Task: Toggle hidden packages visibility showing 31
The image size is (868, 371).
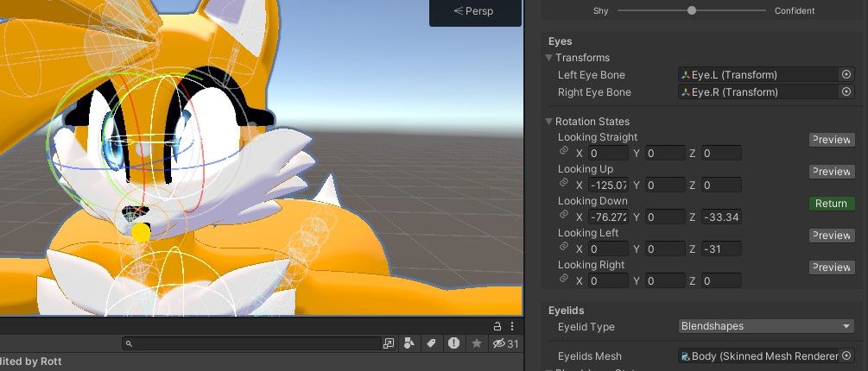Action: click(x=505, y=343)
